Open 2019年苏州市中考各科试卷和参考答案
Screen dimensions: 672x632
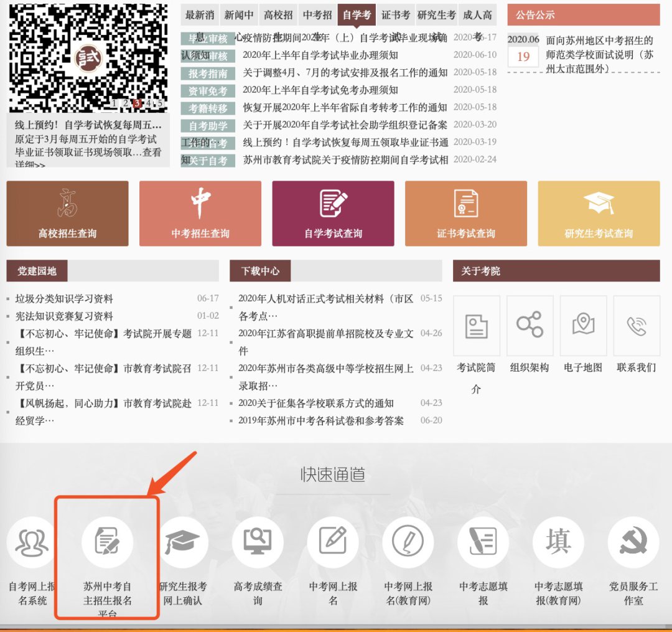click(321, 421)
